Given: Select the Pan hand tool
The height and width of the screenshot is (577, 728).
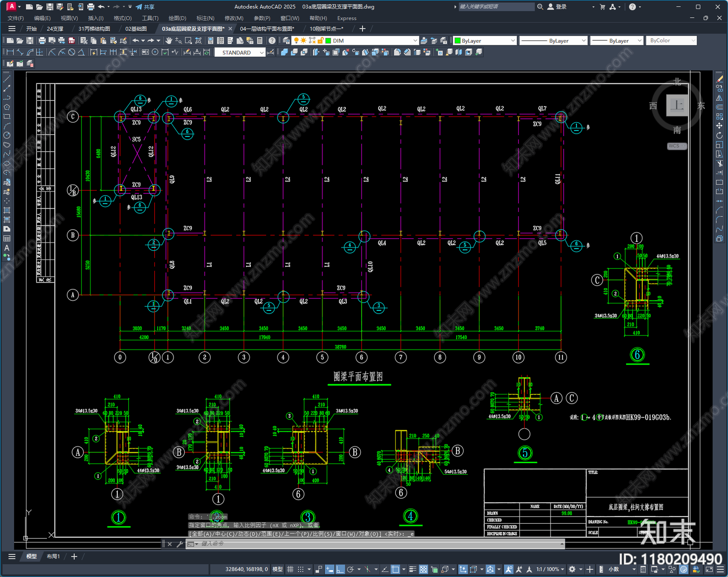Looking at the screenshot, I should point(168,40).
